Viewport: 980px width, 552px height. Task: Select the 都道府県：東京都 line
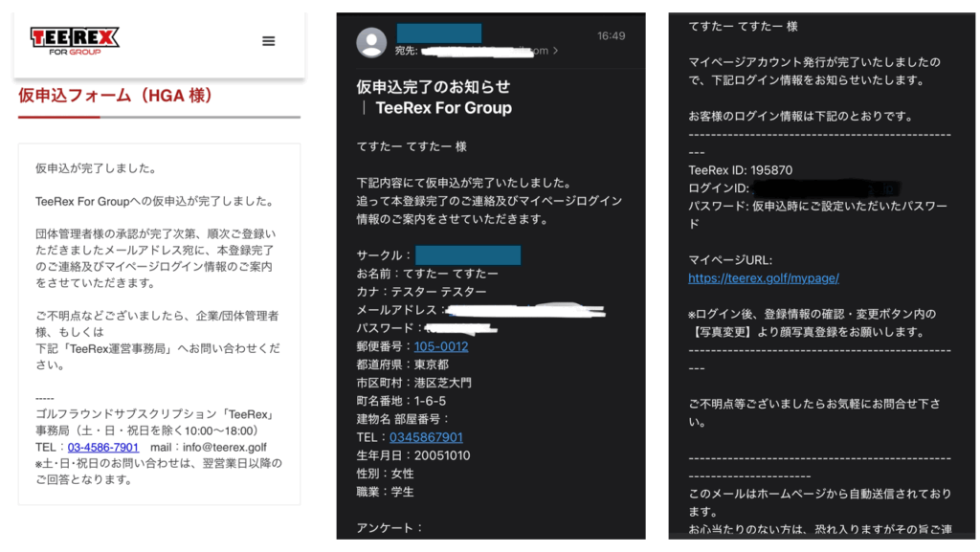click(x=403, y=364)
